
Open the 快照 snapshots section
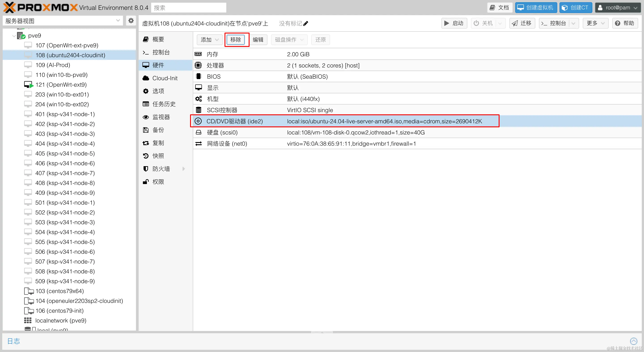(158, 156)
